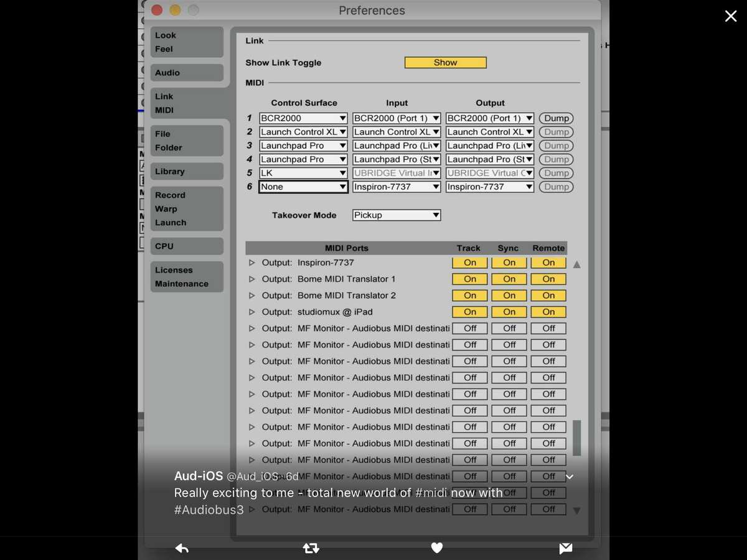Expand the Output studiomux @ iPad row

[252, 312]
